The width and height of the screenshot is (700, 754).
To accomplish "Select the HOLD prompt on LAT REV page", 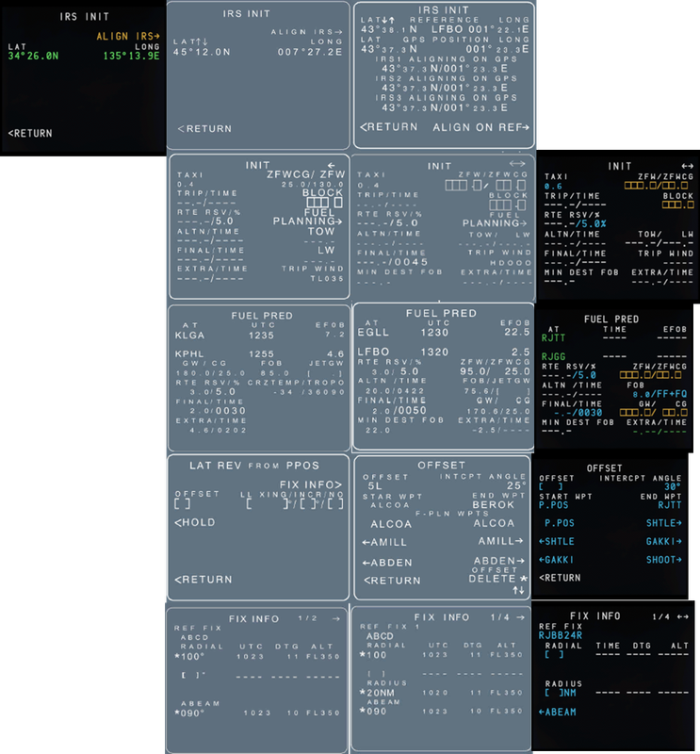I will tap(195, 522).
